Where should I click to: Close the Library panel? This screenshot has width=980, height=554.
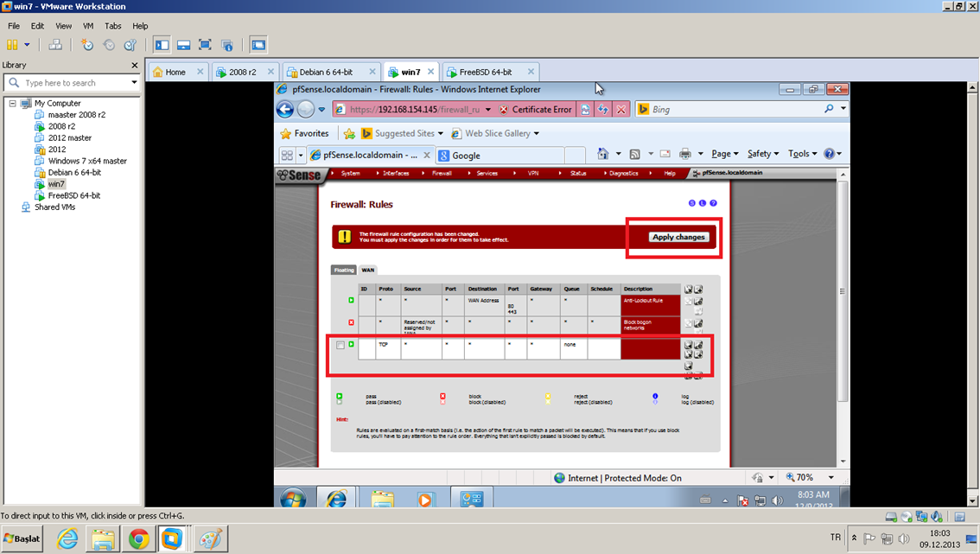[x=134, y=65]
